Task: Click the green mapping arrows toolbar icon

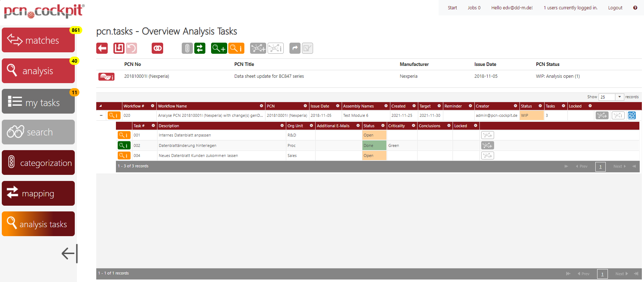Action: tap(200, 48)
